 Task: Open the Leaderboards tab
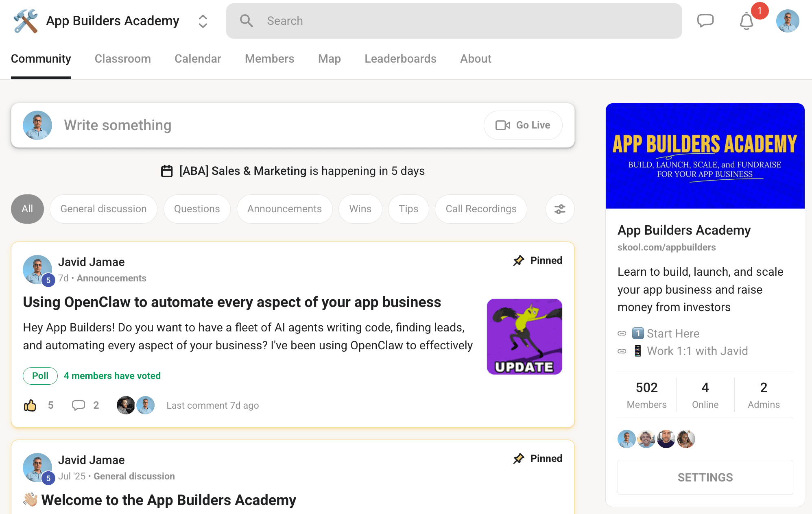[400, 59]
